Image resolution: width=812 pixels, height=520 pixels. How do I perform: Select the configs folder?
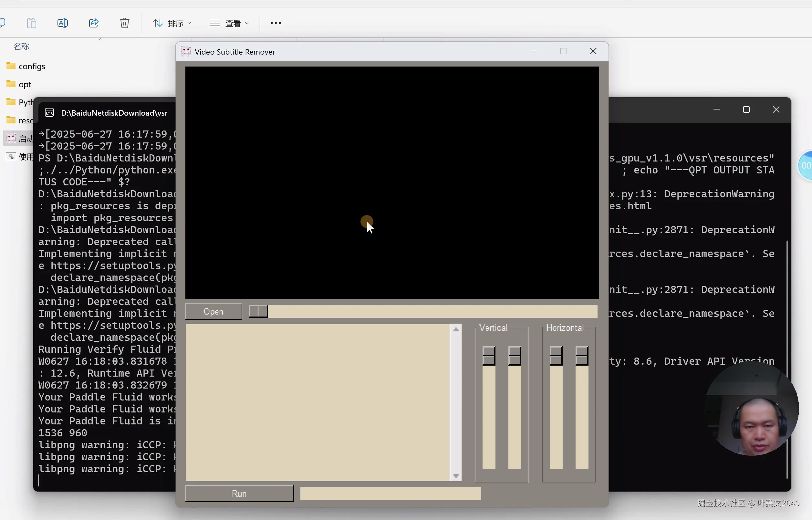(32, 66)
